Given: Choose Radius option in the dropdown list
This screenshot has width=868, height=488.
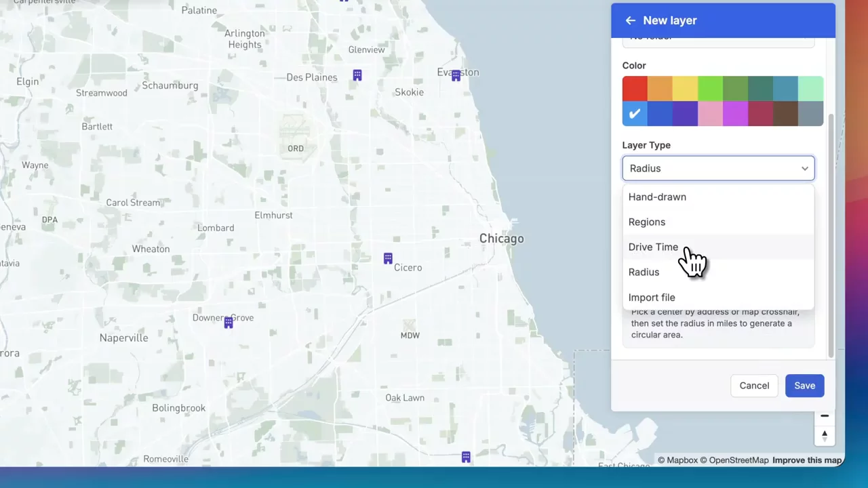Looking at the screenshot, I should tap(718, 272).
